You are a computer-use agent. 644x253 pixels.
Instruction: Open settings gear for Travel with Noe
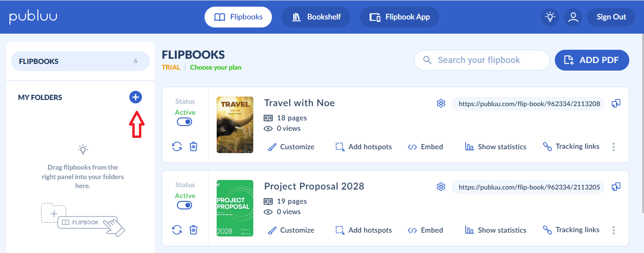pos(441,103)
